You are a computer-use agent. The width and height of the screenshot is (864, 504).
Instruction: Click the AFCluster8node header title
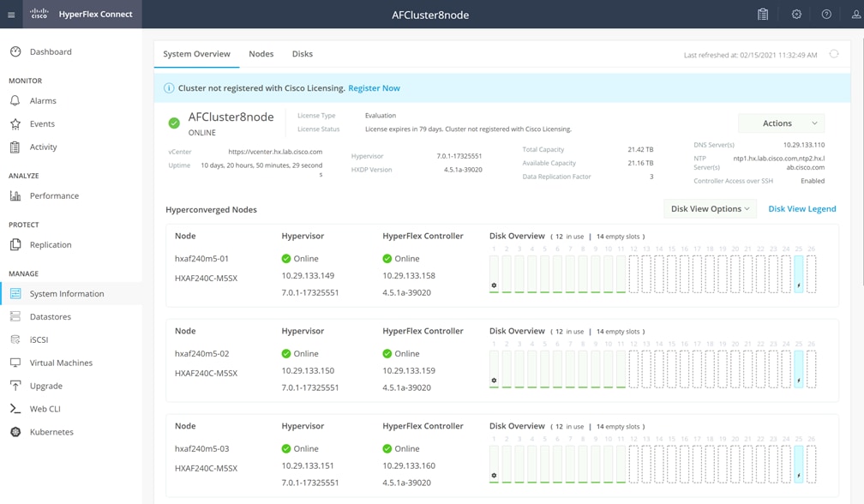[x=430, y=15]
